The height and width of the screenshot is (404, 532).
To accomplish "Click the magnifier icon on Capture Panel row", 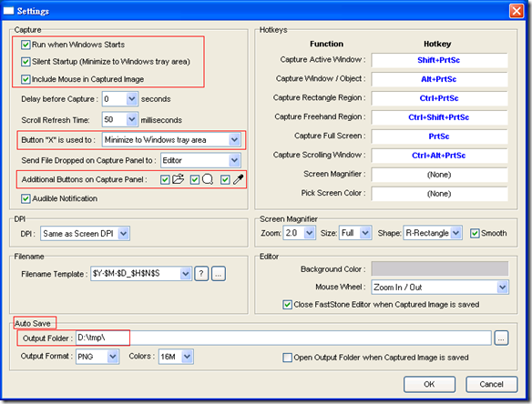I will click(208, 179).
